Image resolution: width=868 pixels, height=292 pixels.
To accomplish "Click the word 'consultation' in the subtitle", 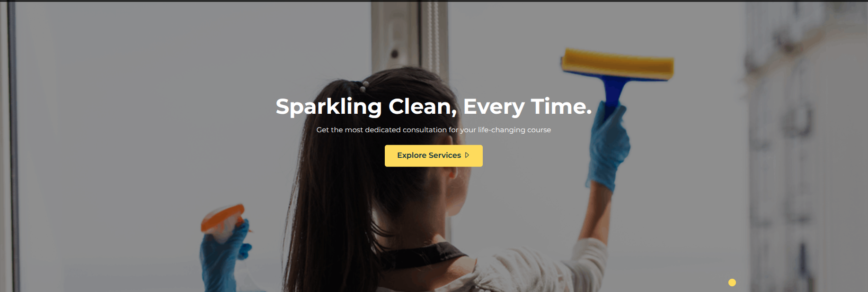I will coord(425,129).
